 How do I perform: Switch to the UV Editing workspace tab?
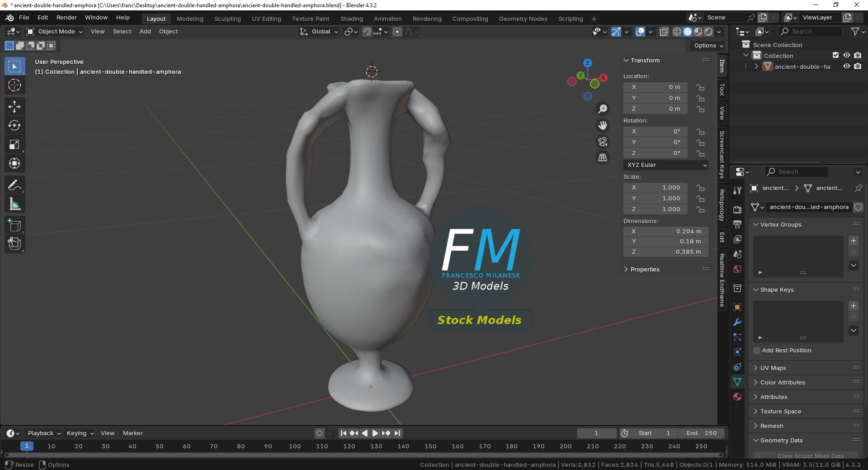266,19
